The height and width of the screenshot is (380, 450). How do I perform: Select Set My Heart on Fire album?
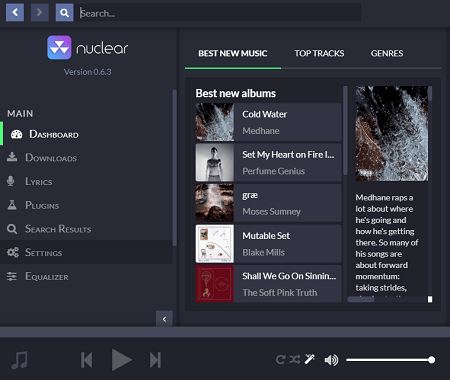pyautogui.click(x=269, y=163)
